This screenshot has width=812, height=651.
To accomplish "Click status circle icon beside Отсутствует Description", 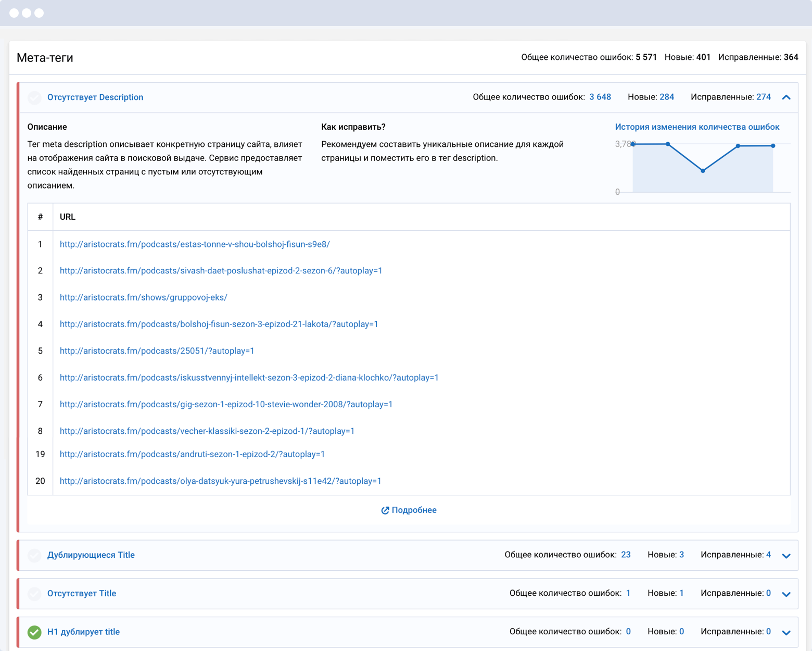I will pos(34,97).
